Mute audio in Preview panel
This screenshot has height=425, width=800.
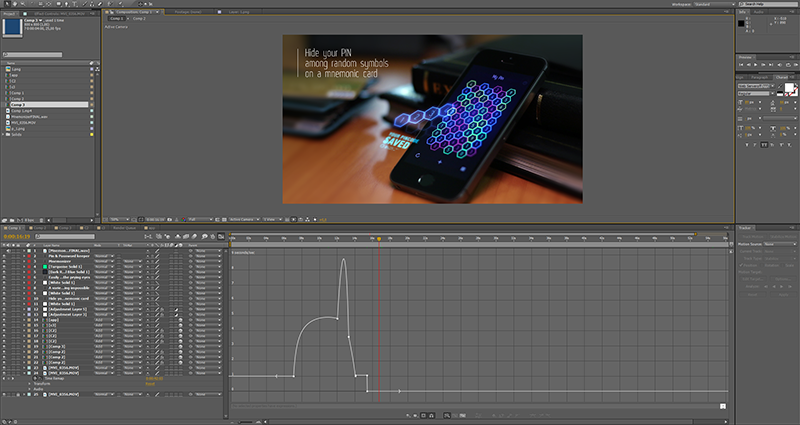point(780,65)
